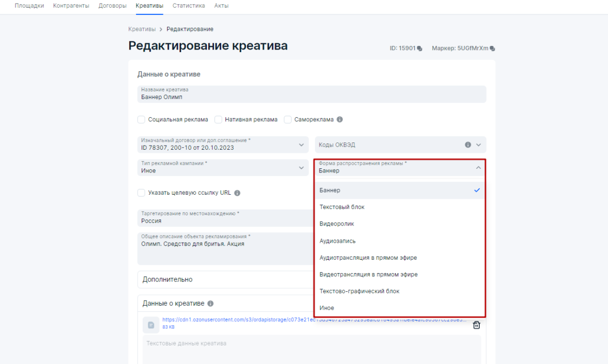
Task: Click Общее описание объекта рекламирования field
Action: (225, 249)
